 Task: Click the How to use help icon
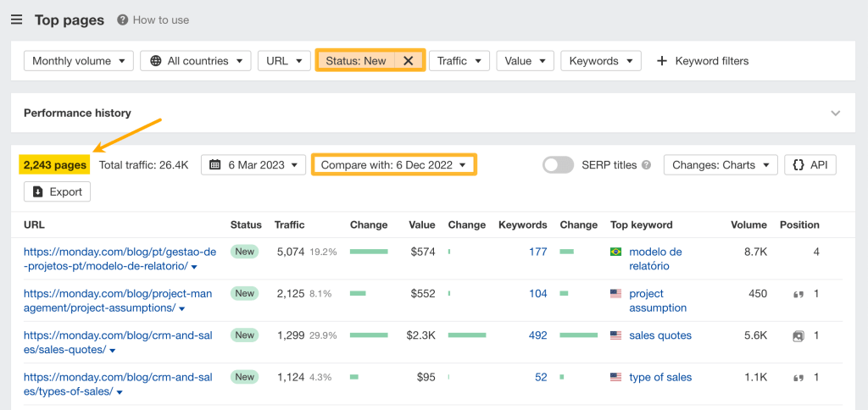click(x=123, y=19)
